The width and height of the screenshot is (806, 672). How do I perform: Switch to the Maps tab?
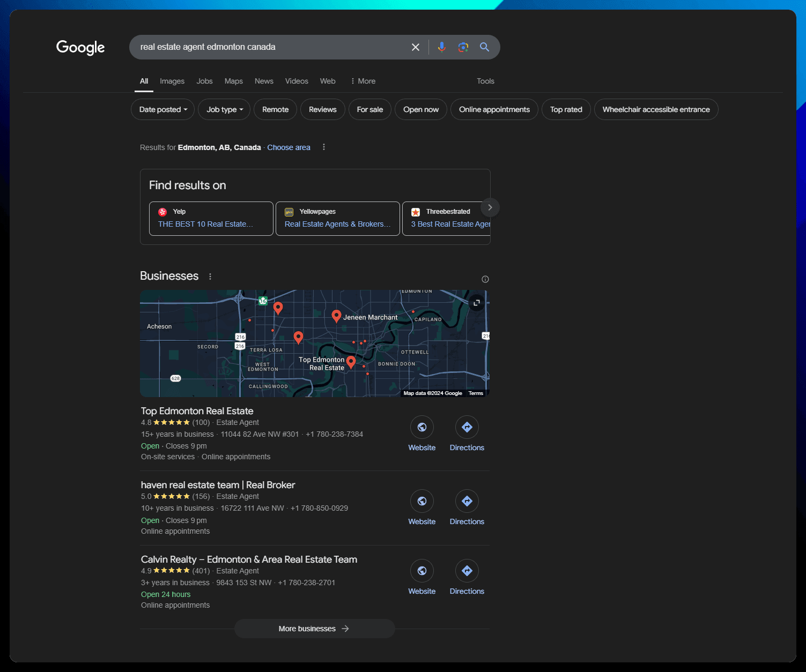pyautogui.click(x=234, y=81)
